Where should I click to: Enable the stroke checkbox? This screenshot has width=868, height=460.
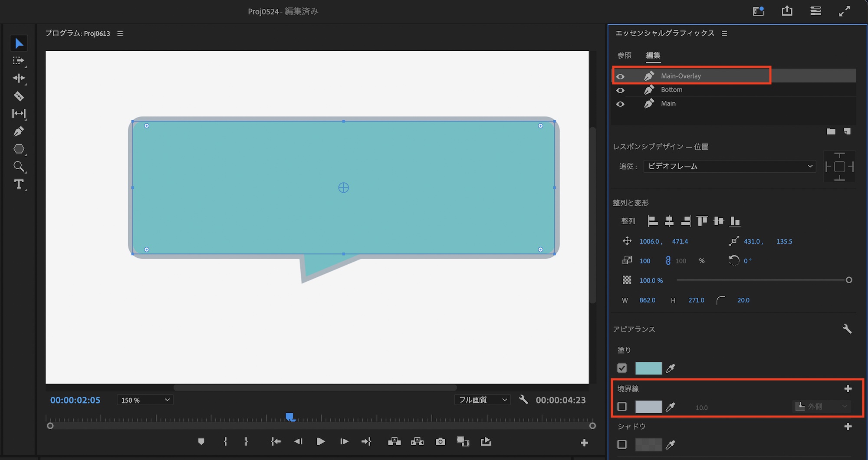pyautogui.click(x=622, y=407)
